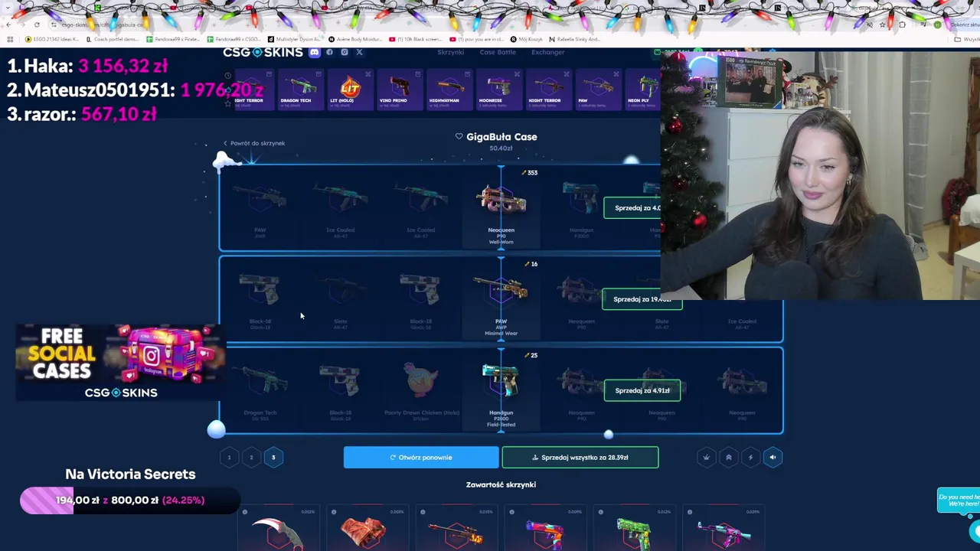Open the 'Do you need help' chat widget

coord(957,500)
